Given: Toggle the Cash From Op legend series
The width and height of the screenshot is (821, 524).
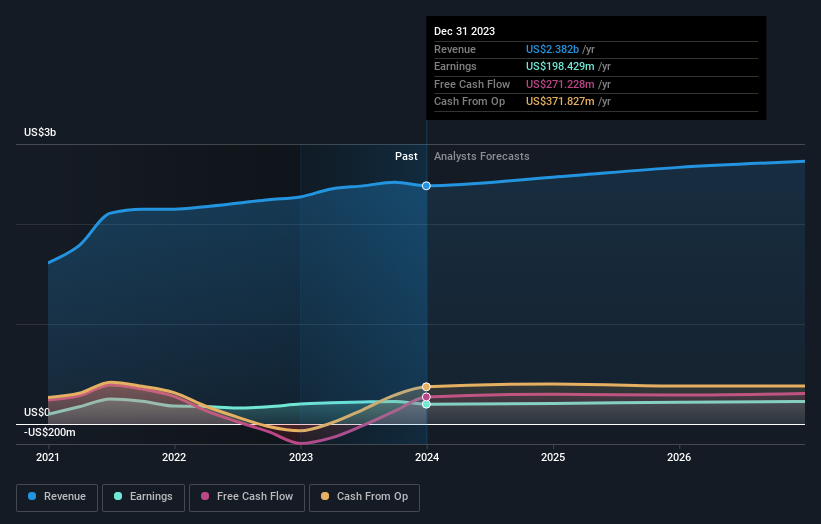Looking at the screenshot, I should 364,497.
